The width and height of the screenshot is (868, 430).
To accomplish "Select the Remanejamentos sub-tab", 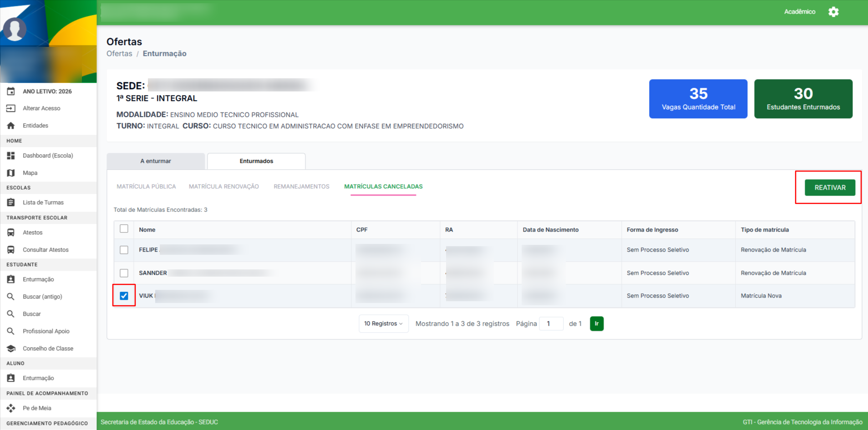I will click(301, 187).
